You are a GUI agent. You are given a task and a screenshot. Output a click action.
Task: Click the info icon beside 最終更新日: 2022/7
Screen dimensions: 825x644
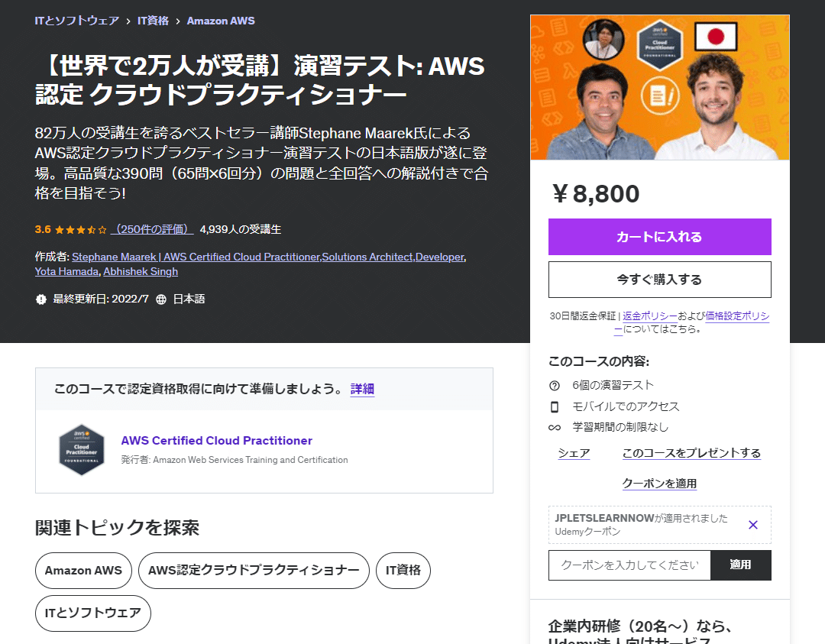(x=39, y=299)
